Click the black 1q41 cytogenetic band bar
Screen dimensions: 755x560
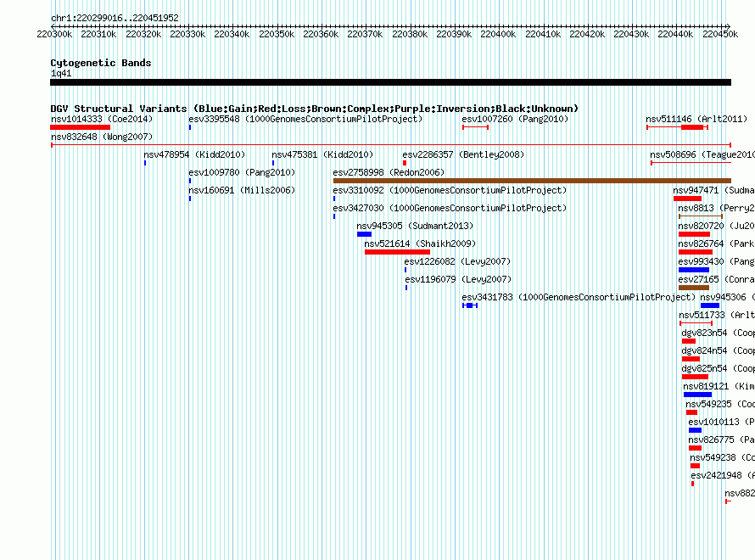click(x=390, y=82)
